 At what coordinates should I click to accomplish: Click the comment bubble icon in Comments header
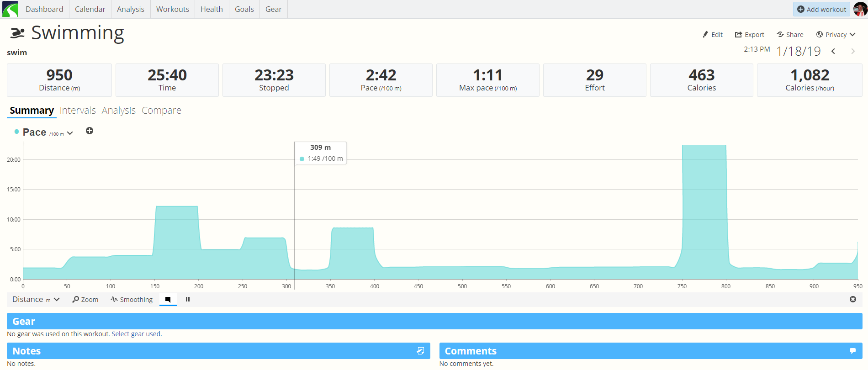coord(852,351)
